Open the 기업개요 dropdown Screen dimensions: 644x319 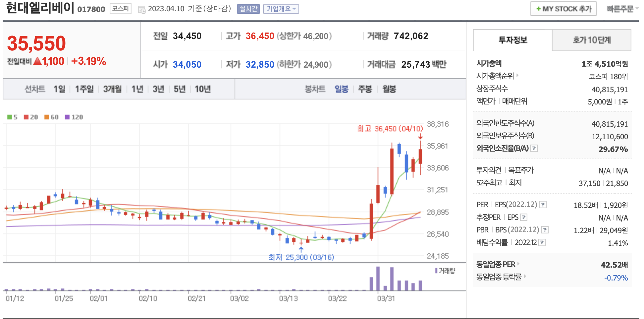pos(281,9)
